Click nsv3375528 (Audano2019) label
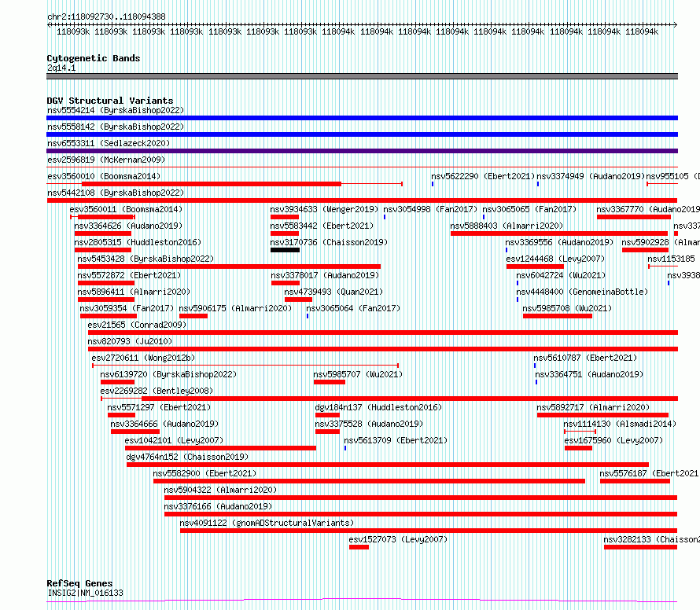 [369, 424]
